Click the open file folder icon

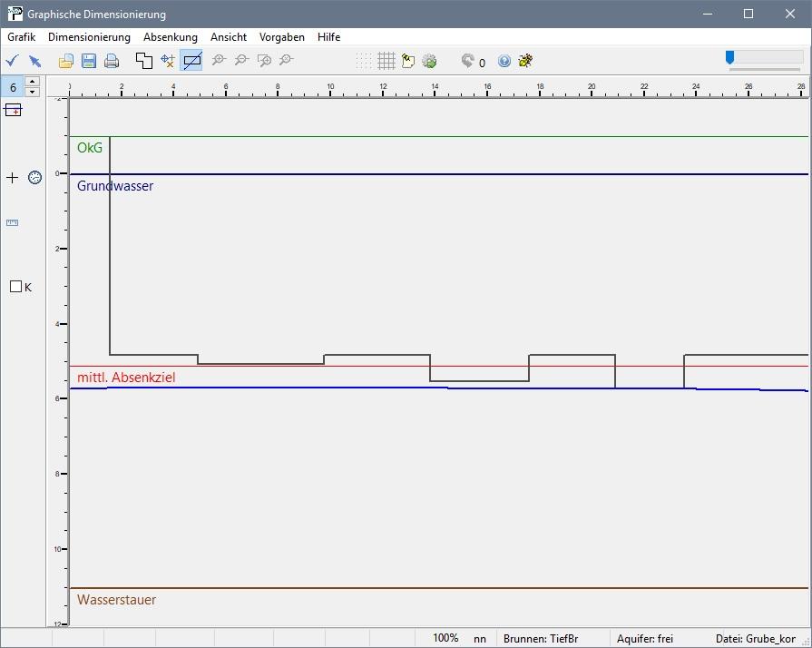[66, 61]
